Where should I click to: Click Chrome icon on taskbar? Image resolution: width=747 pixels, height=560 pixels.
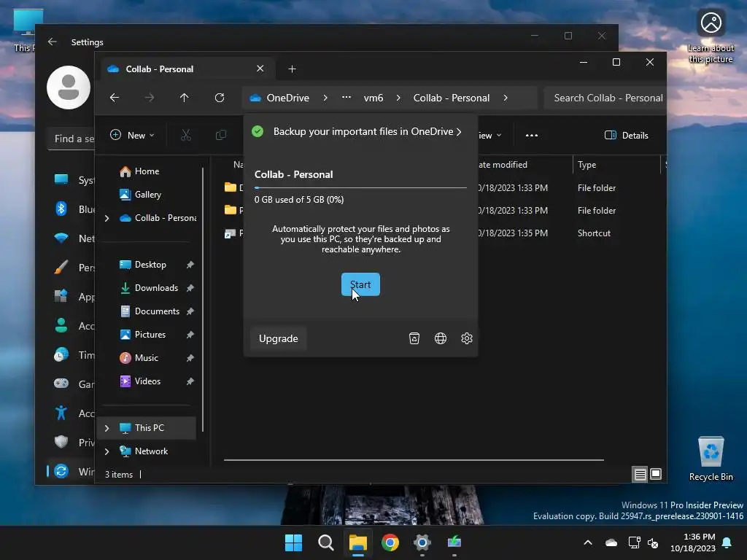tap(390, 542)
